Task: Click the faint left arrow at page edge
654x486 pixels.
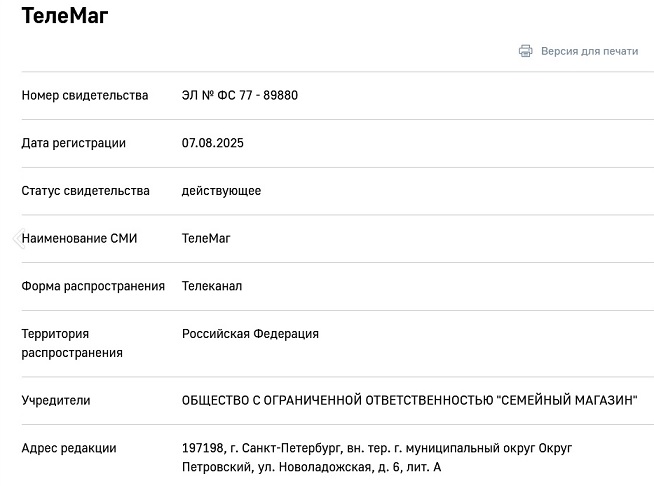Action: [x=19, y=239]
